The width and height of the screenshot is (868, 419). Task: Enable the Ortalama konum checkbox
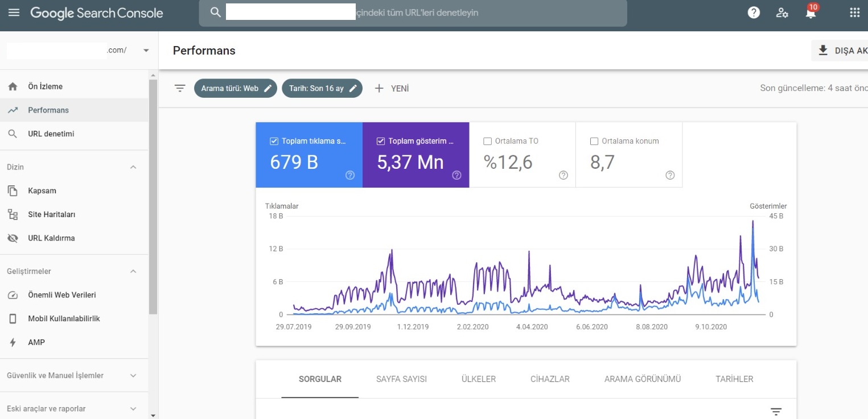594,141
